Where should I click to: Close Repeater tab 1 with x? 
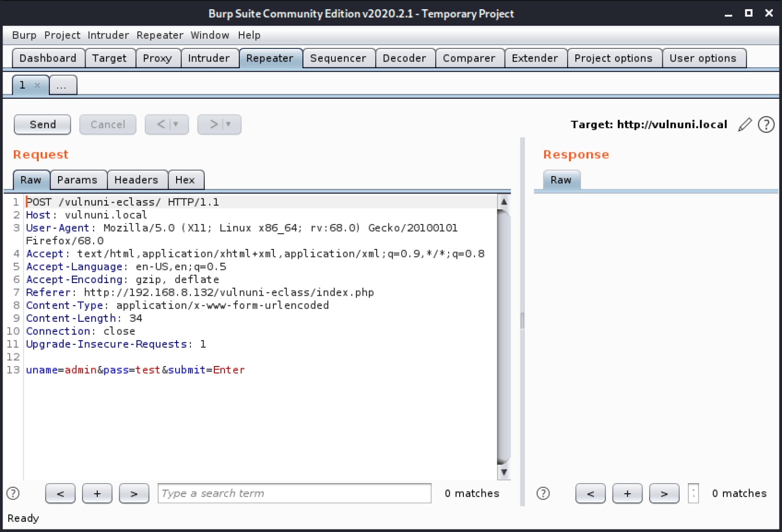click(x=37, y=85)
